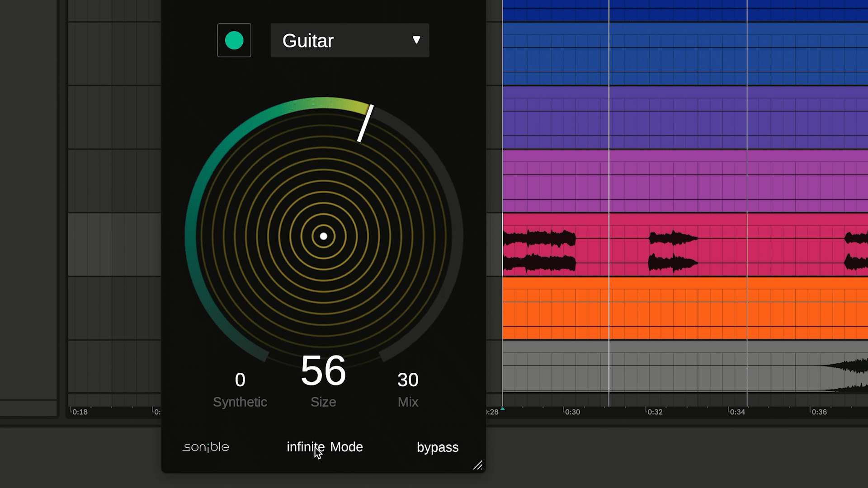Click the sonible logo

206,447
